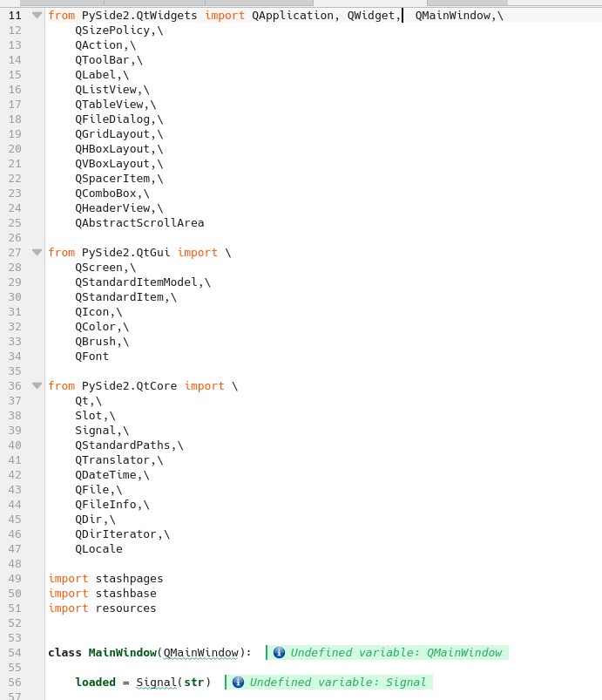Click QWidget in the import line
The height and width of the screenshot is (700, 602).
[371, 16]
